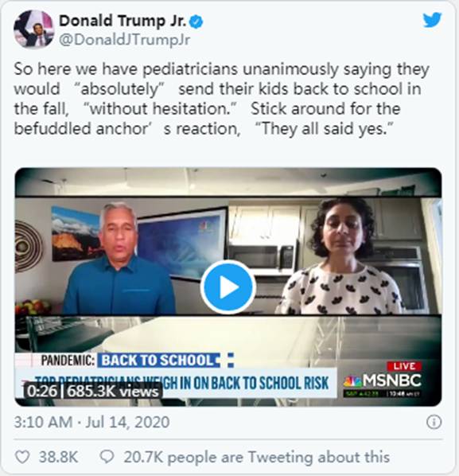Click the blue verified badge
The width and height of the screenshot is (459, 476).
[196, 22]
